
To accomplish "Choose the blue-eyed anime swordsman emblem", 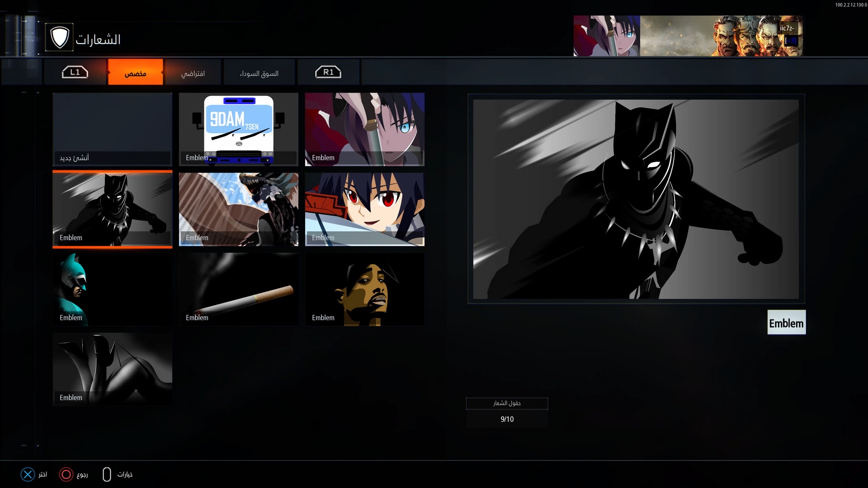I will point(364,129).
